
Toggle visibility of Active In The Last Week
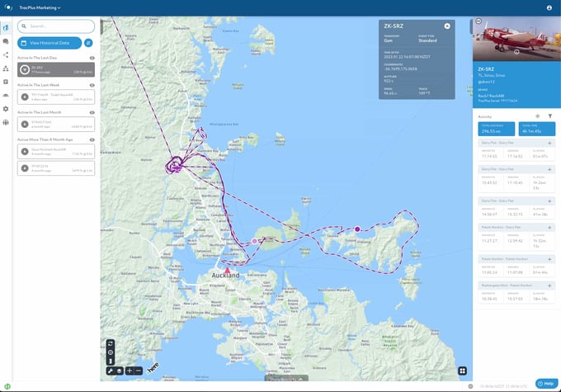pyautogui.click(x=92, y=85)
